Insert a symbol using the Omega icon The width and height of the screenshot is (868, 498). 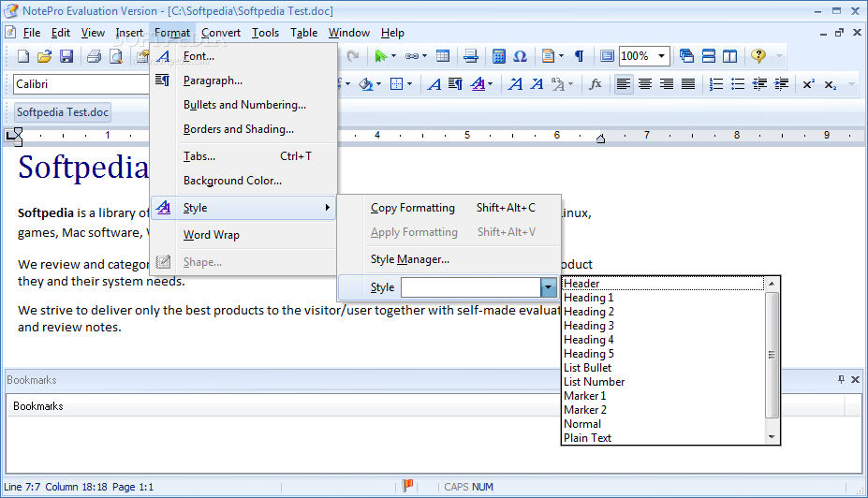click(520, 56)
